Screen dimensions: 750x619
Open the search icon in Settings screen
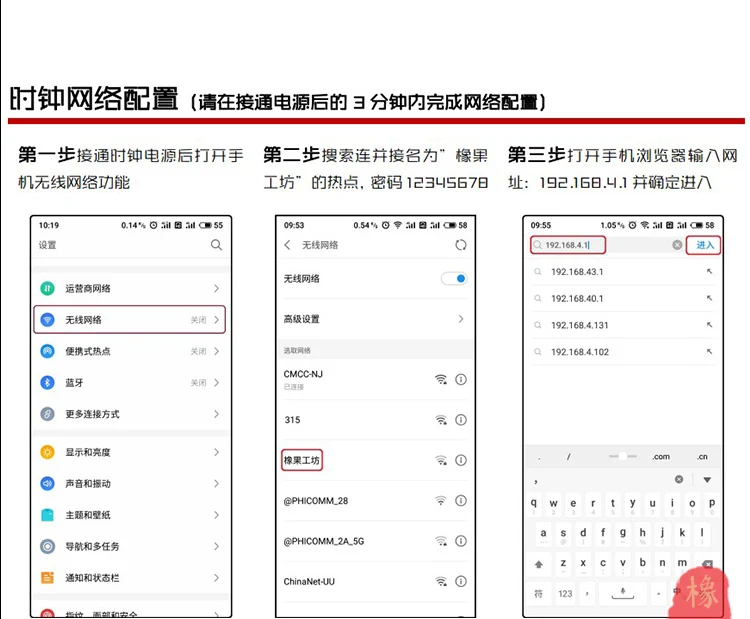pos(216,245)
